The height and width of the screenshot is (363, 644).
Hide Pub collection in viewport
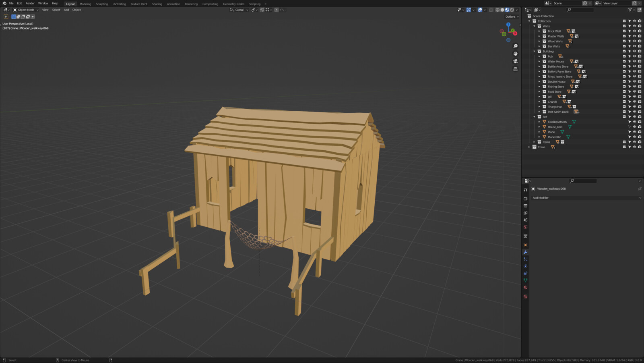[x=634, y=56]
